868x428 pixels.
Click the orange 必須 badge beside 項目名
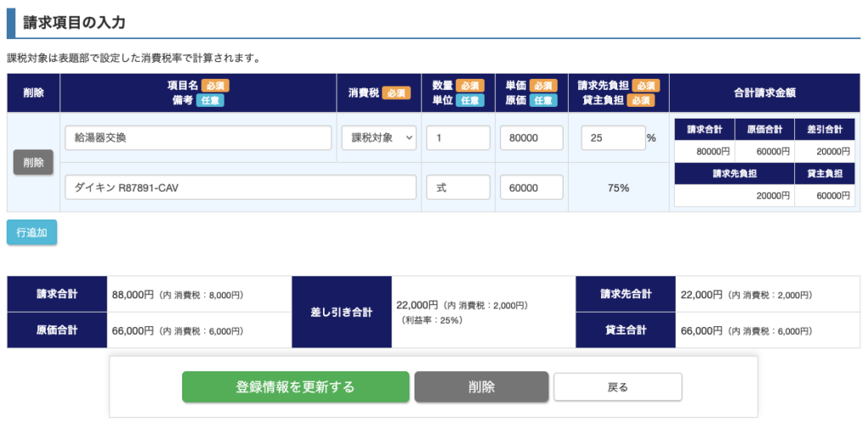(215, 86)
